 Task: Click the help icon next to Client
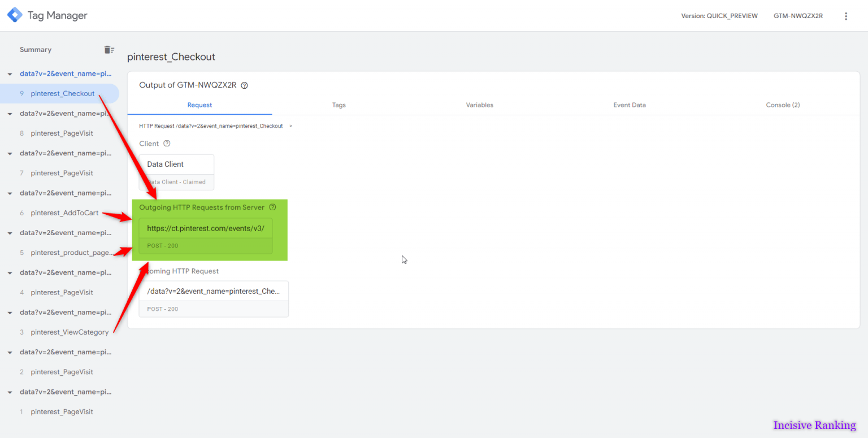166,144
